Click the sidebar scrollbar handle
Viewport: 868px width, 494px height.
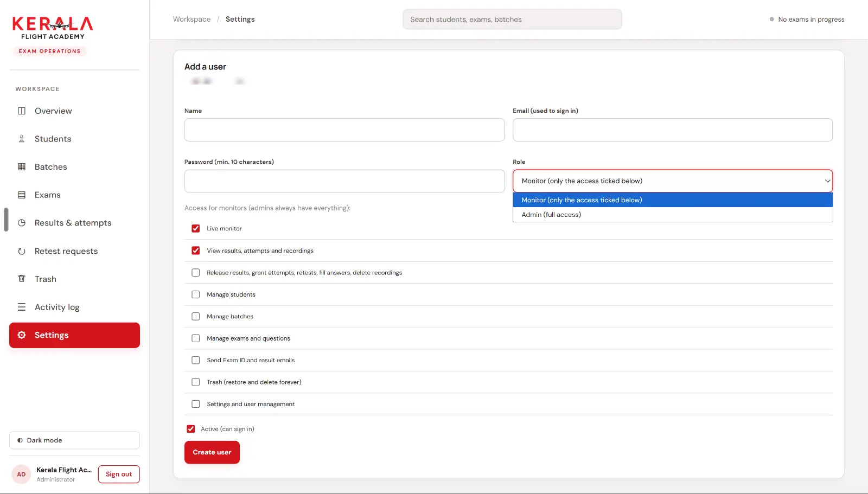click(x=6, y=220)
